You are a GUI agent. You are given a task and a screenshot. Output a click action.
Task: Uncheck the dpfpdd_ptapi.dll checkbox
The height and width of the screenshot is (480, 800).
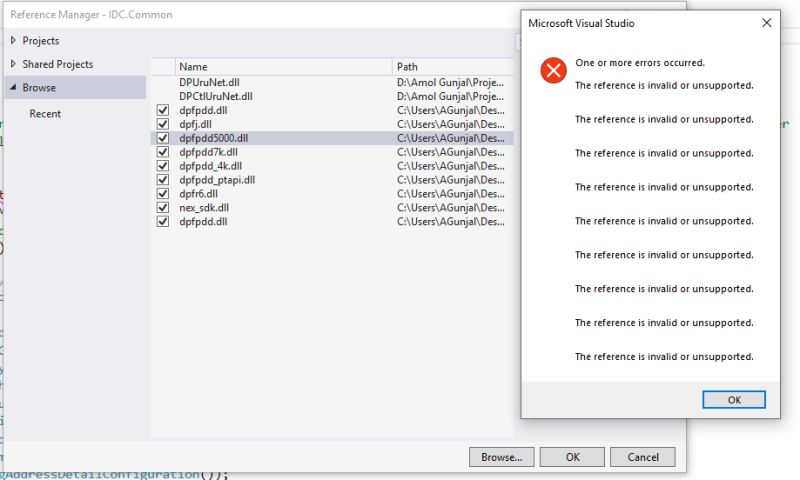[x=163, y=180]
